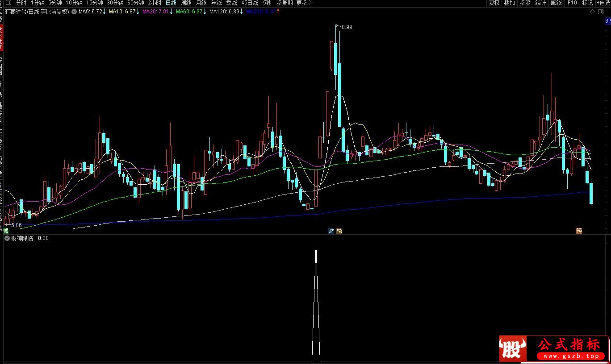Select the 10分钟 period
The height and width of the screenshot is (364, 611).
point(74,3)
